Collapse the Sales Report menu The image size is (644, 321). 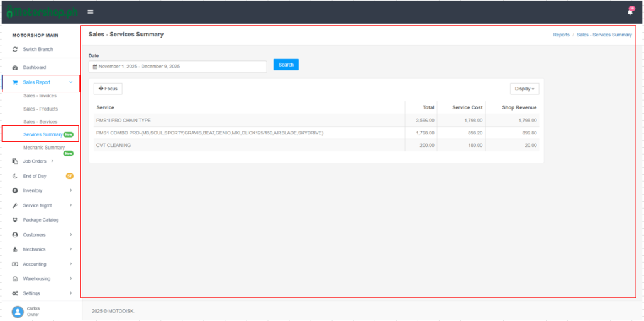(x=70, y=82)
